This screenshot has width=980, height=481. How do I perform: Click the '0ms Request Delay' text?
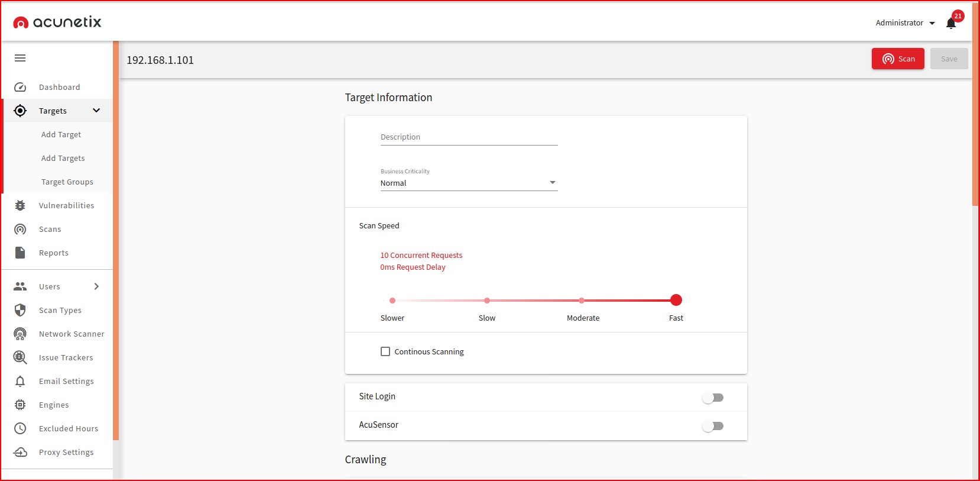click(x=413, y=267)
